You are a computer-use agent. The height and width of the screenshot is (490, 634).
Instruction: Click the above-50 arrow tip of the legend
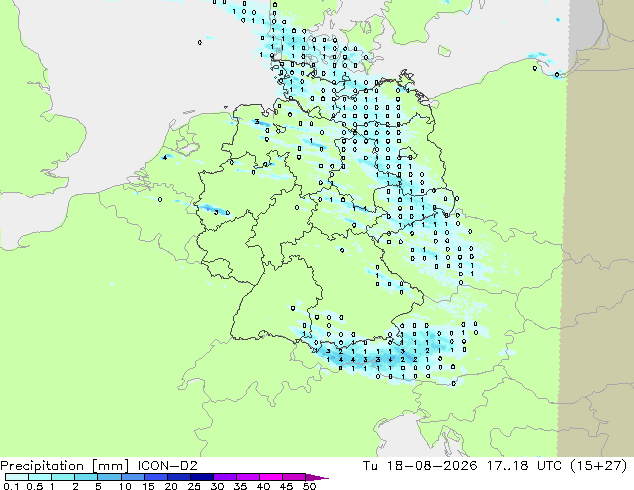click(x=317, y=477)
